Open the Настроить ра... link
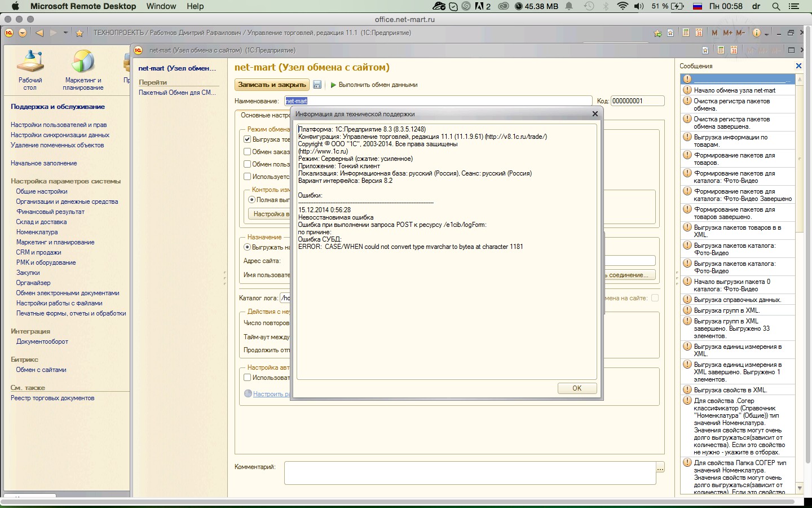This screenshot has height=508, width=812. point(271,394)
